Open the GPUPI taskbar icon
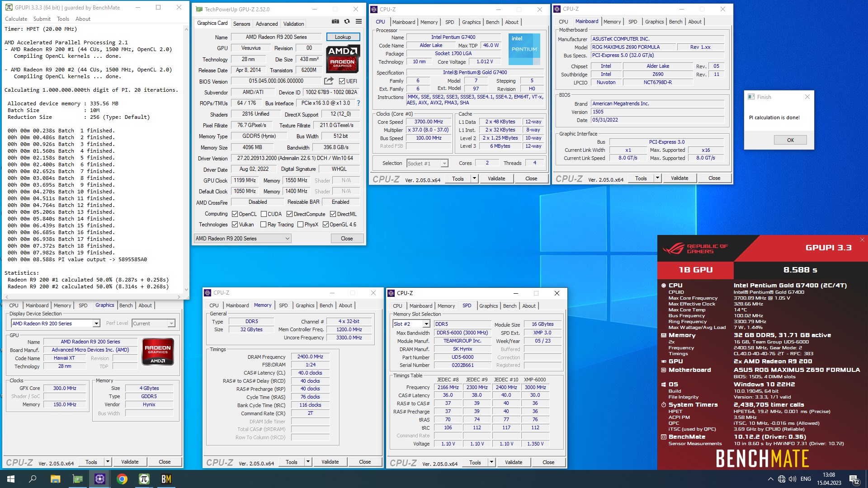Image resolution: width=868 pixels, height=488 pixels. [x=144, y=479]
